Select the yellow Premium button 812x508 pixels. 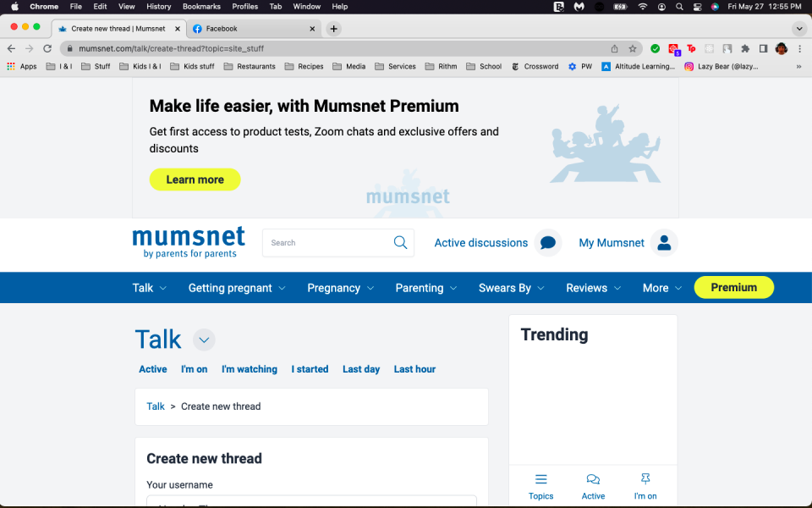tap(733, 287)
